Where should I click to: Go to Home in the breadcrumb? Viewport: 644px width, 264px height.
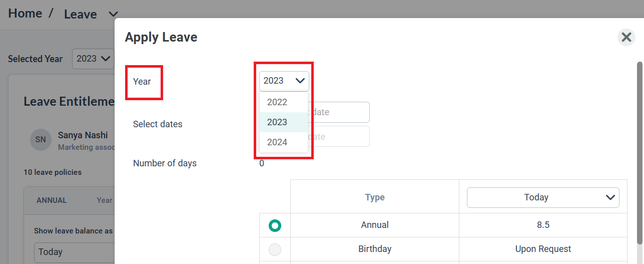[25, 14]
